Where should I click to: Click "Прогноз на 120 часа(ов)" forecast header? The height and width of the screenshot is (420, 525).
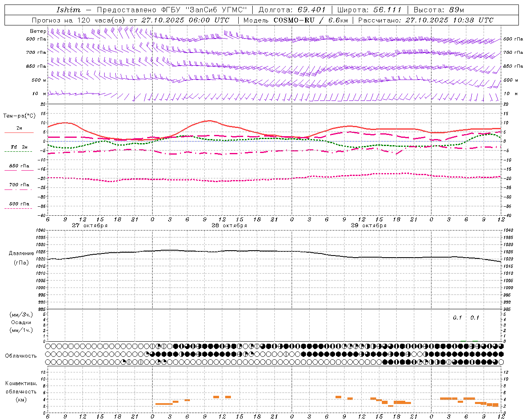tap(79, 20)
